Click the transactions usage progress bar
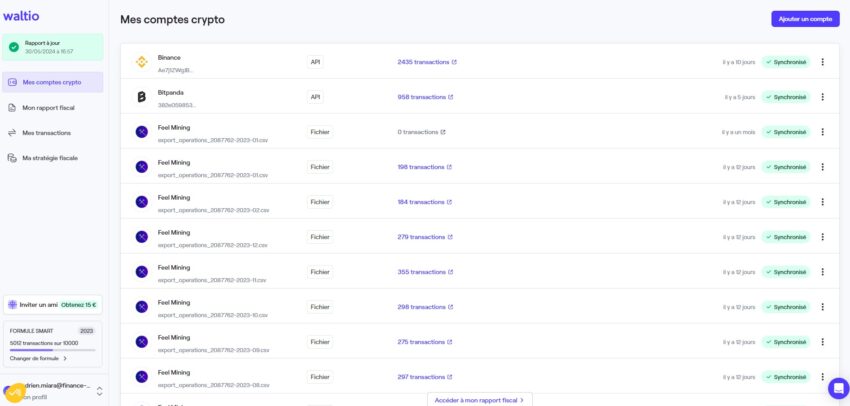This screenshot has width=850, height=406. click(52, 350)
